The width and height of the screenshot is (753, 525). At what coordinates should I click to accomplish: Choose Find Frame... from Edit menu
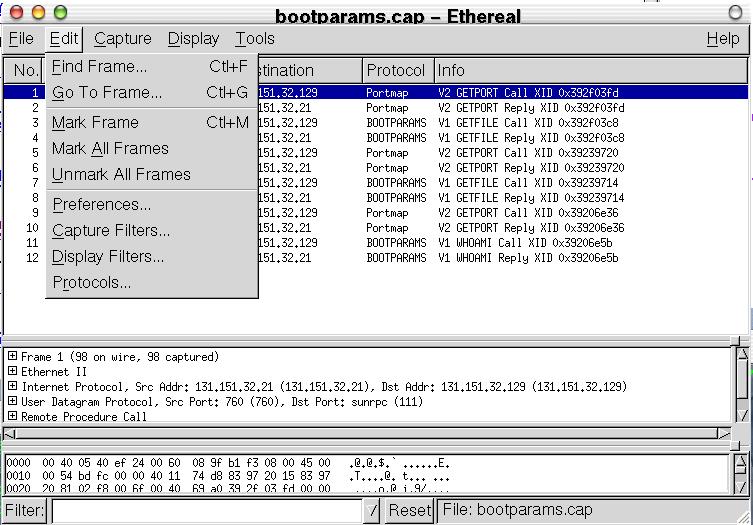pyautogui.click(x=152, y=66)
